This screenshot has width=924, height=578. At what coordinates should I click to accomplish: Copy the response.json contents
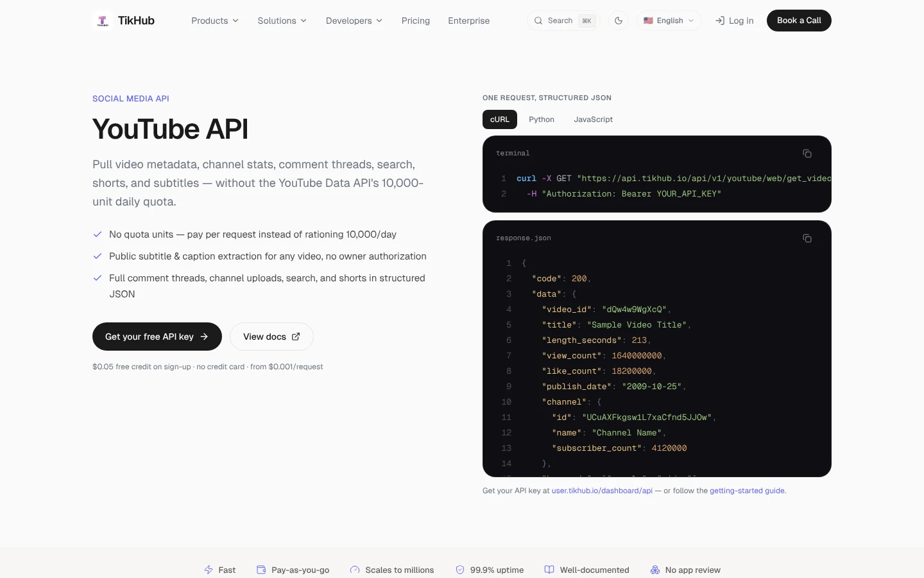(807, 238)
